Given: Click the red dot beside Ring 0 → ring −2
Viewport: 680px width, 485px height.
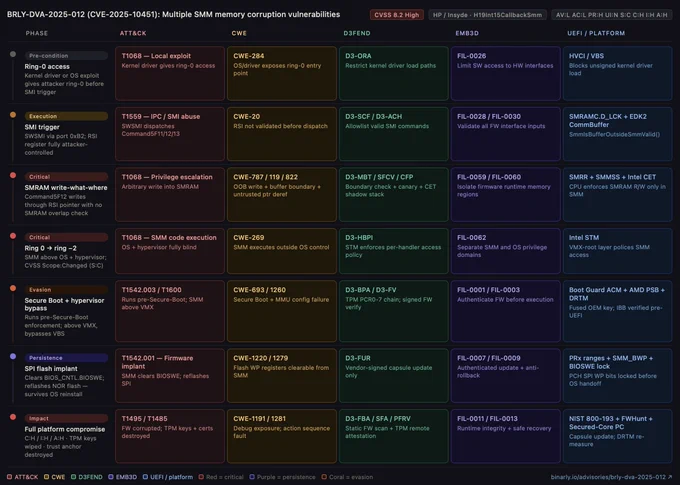Looking at the screenshot, I should [13, 236].
